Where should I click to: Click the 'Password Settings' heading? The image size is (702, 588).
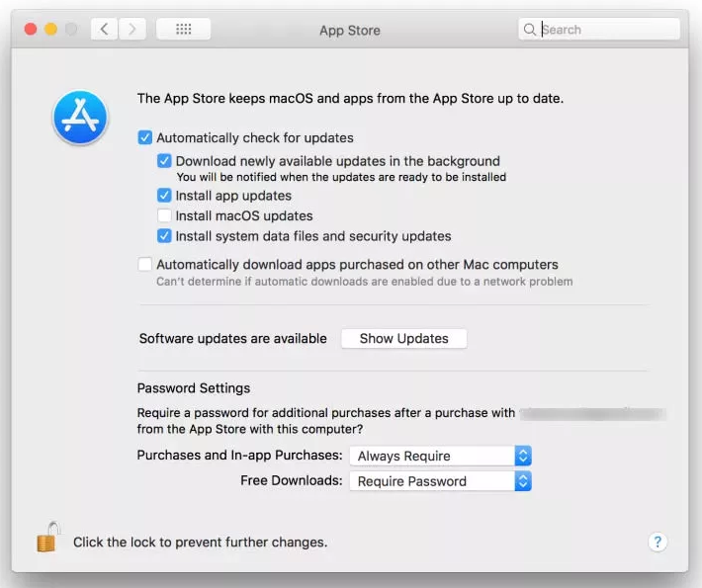click(194, 388)
